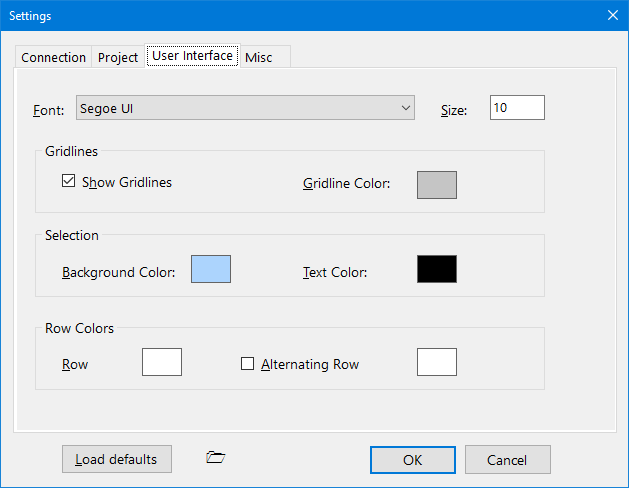Image resolution: width=629 pixels, height=488 pixels.
Task: Open the Font dropdown list
Action: (245, 107)
